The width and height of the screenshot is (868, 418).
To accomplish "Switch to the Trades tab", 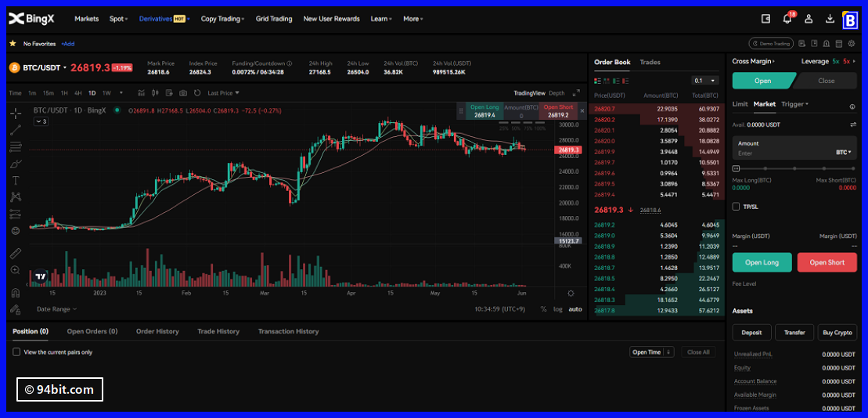I will 650,62.
